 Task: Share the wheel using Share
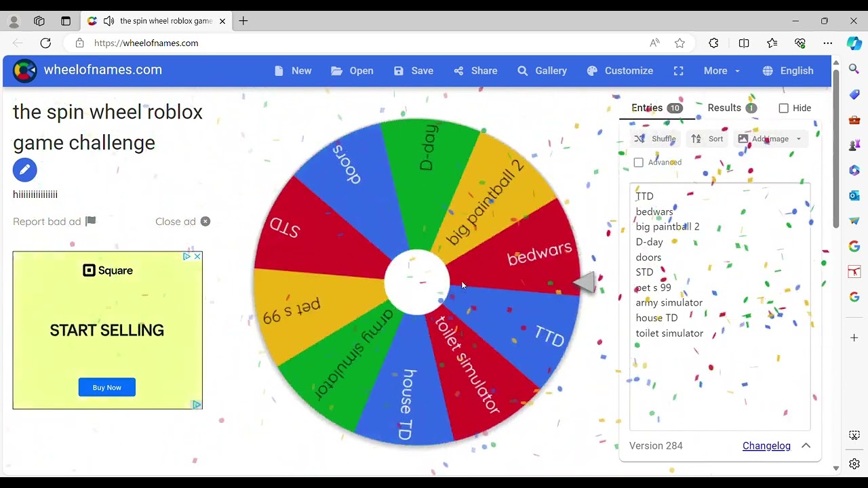[x=475, y=70]
